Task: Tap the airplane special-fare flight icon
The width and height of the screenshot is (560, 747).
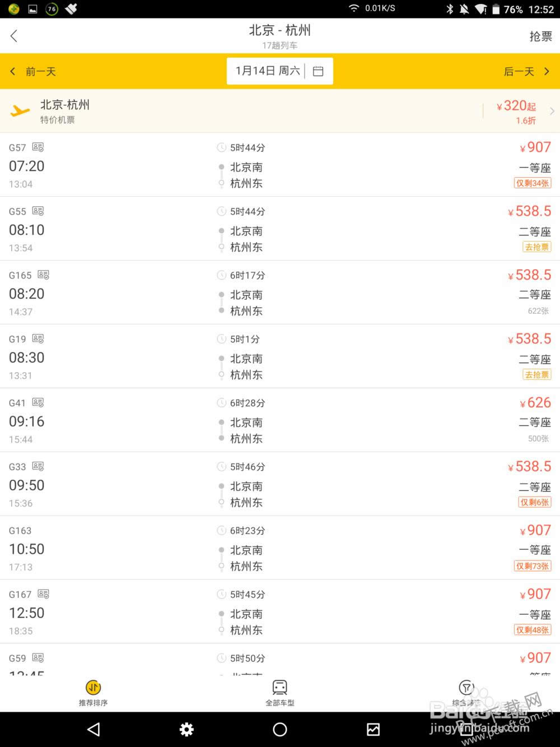Action: click(20, 110)
